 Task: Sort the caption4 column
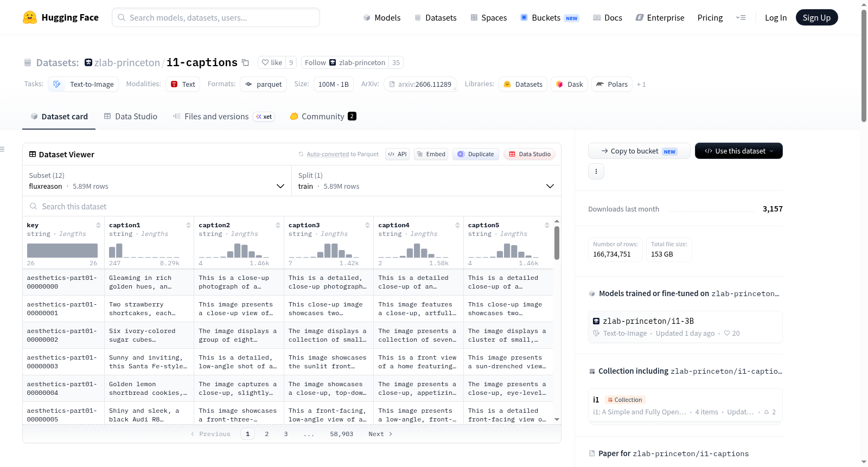[457, 225]
